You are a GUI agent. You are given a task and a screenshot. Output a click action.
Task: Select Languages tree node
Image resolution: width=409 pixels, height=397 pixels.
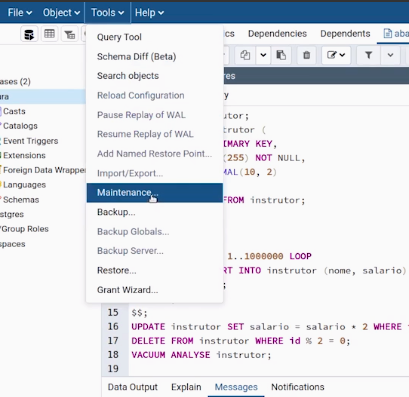pyautogui.click(x=24, y=185)
